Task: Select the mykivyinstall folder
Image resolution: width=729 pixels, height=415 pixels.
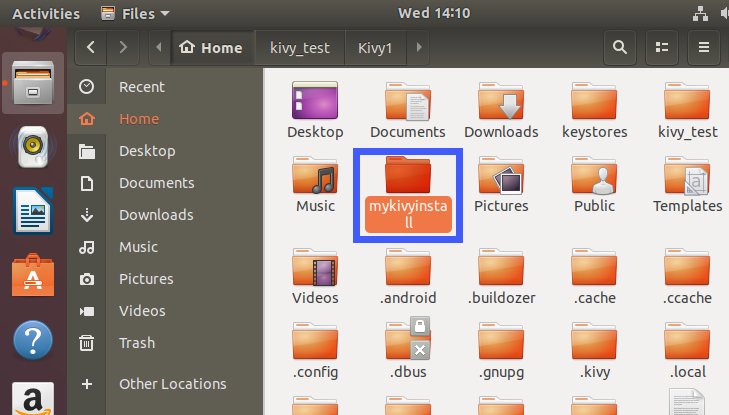Action: click(x=408, y=194)
